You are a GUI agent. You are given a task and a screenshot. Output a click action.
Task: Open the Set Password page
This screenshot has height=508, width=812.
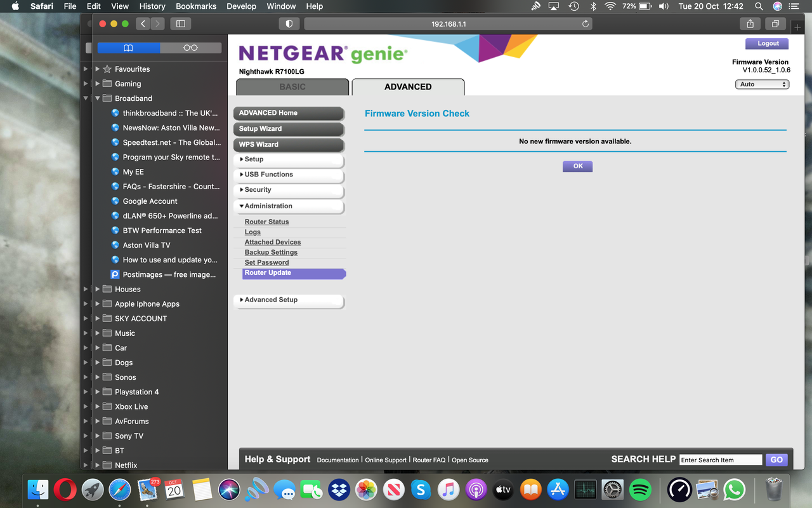tap(266, 263)
